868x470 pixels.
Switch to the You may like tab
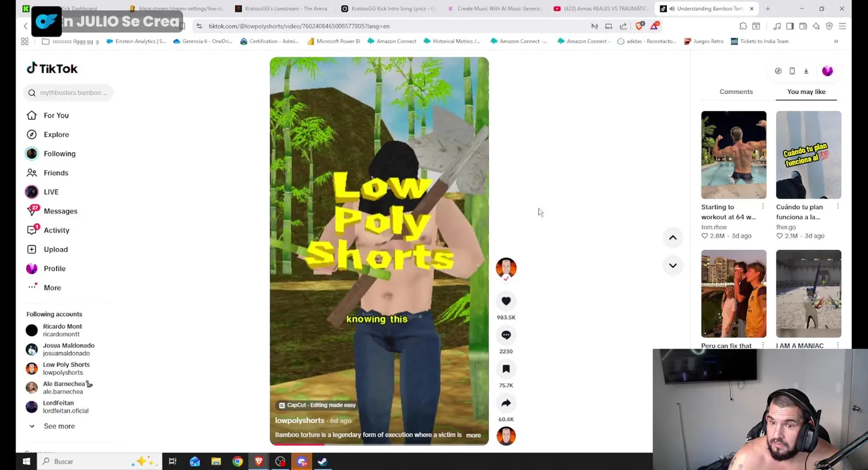pyautogui.click(x=806, y=92)
